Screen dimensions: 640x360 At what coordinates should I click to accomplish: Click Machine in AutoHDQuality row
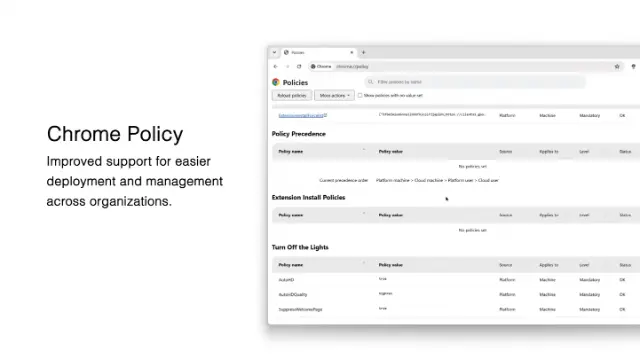point(547,295)
